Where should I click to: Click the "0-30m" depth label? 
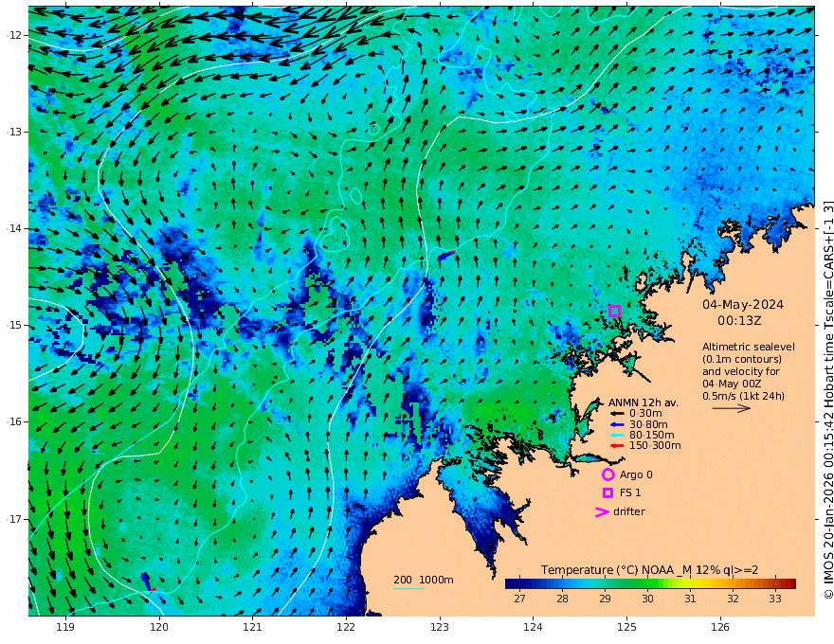(x=645, y=414)
